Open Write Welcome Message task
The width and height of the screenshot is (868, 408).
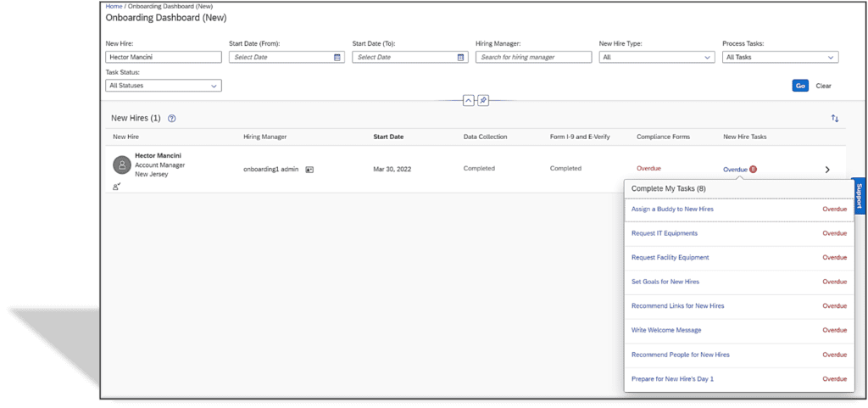click(x=666, y=330)
